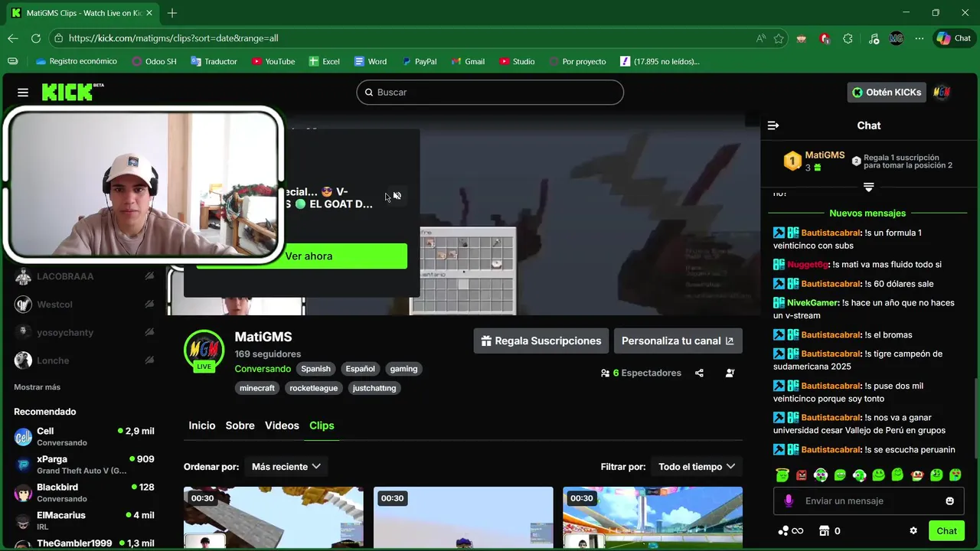Screen dimensions: 980x551
Task: Open the MatiGMS live avatar
Action: 204,351
